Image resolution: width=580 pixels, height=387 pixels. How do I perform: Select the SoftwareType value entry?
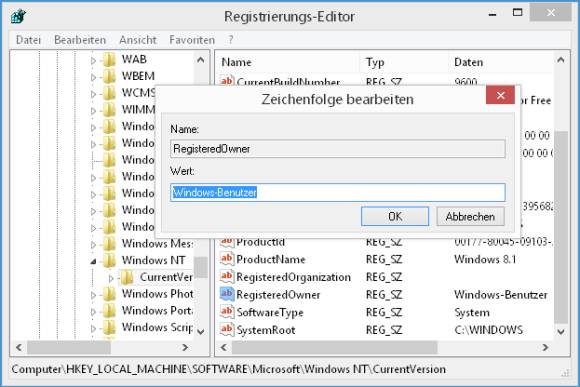tap(270, 313)
